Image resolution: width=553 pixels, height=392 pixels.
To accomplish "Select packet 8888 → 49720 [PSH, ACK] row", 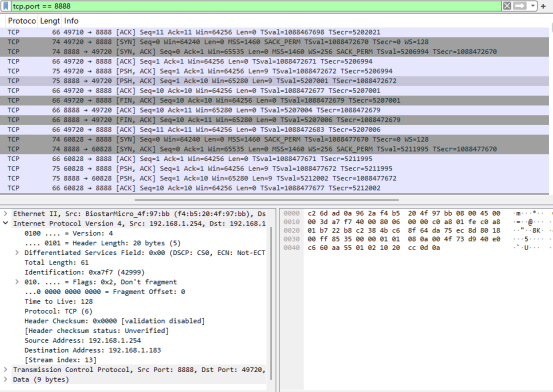I will tap(274, 81).
